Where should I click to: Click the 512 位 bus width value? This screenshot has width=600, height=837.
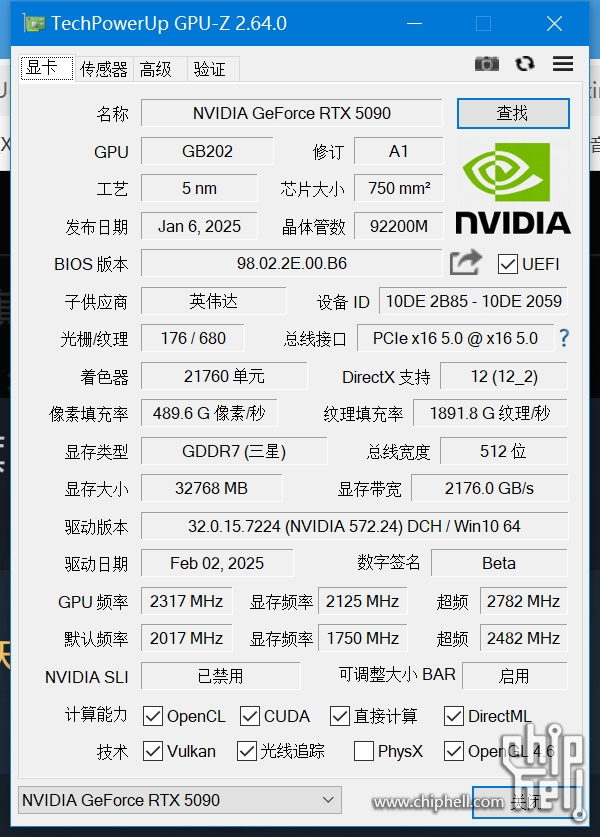point(503,451)
